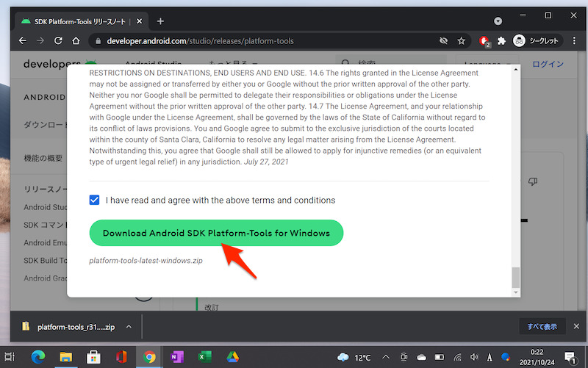This screenshot has height=368, width=588.
Task: Open a new tab with plus icon
Action: pos(160,21)
